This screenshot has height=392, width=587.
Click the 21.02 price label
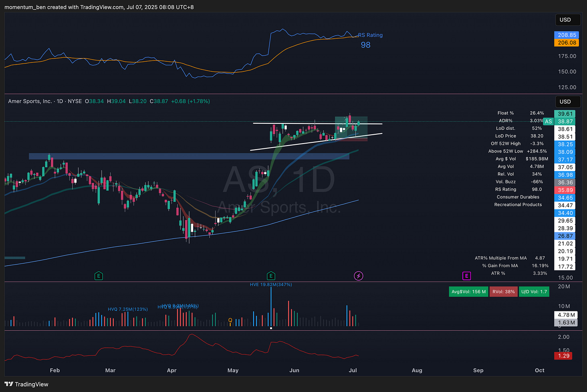point(565,244)
